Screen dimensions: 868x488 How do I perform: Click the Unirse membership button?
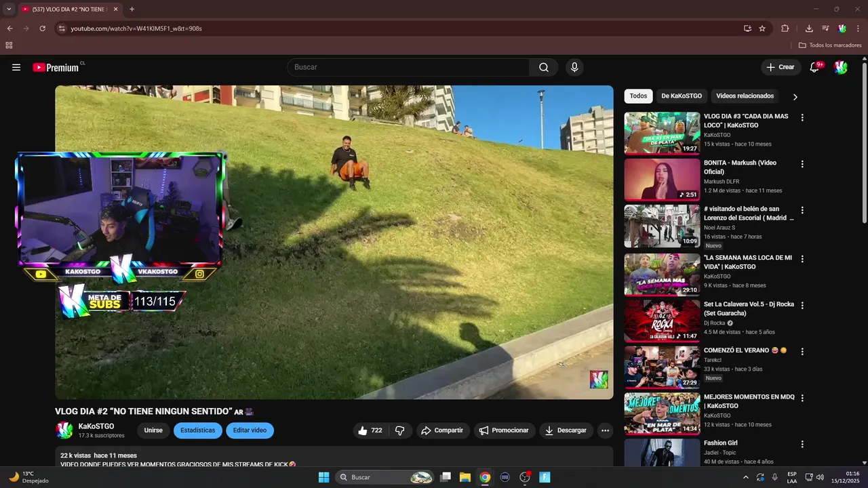(x=153, y=430)
